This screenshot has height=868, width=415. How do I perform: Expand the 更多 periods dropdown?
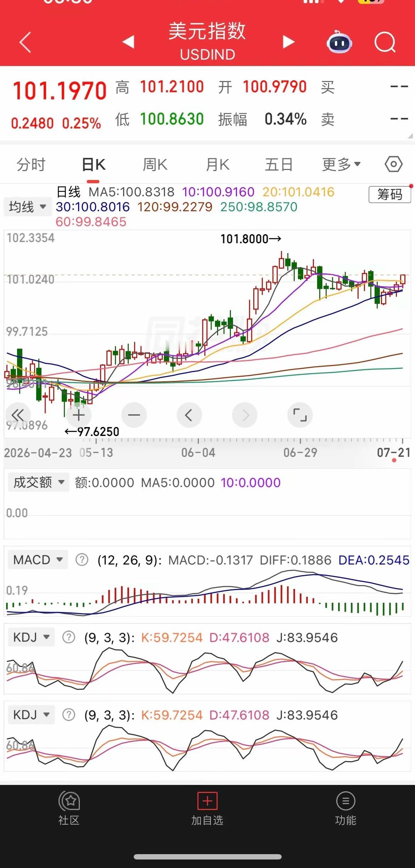[x=341, y=164]
